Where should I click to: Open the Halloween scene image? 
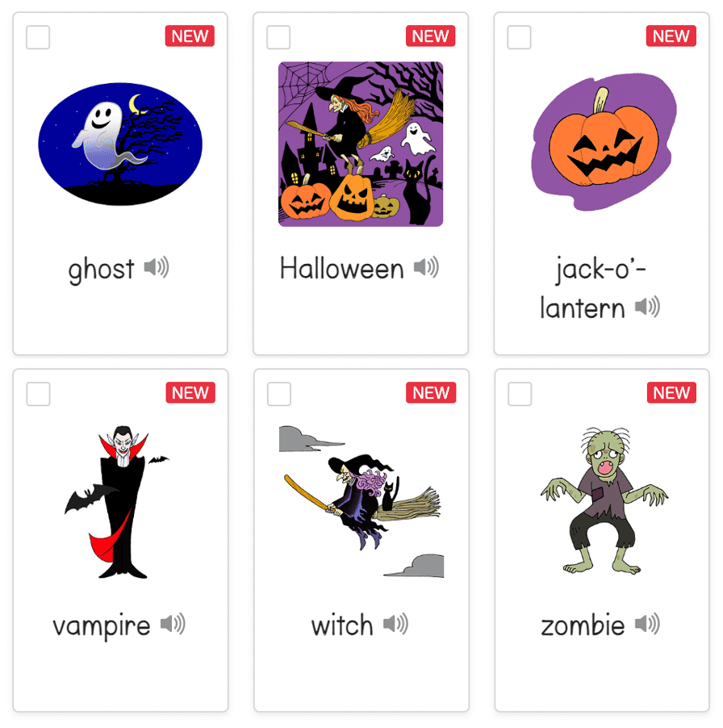coord(361,144)
